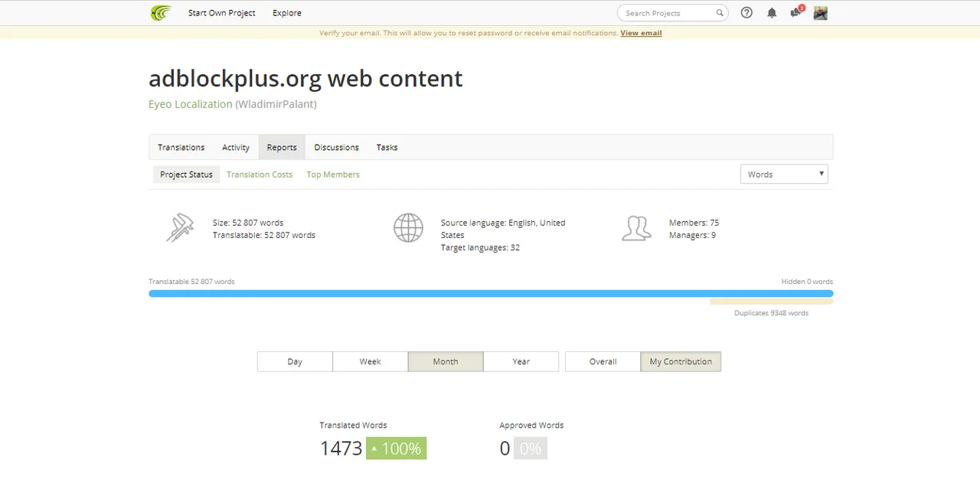Open the notifications bell icon
The height and width of the screenshot is (486, 980).
(x=772, y=13)
